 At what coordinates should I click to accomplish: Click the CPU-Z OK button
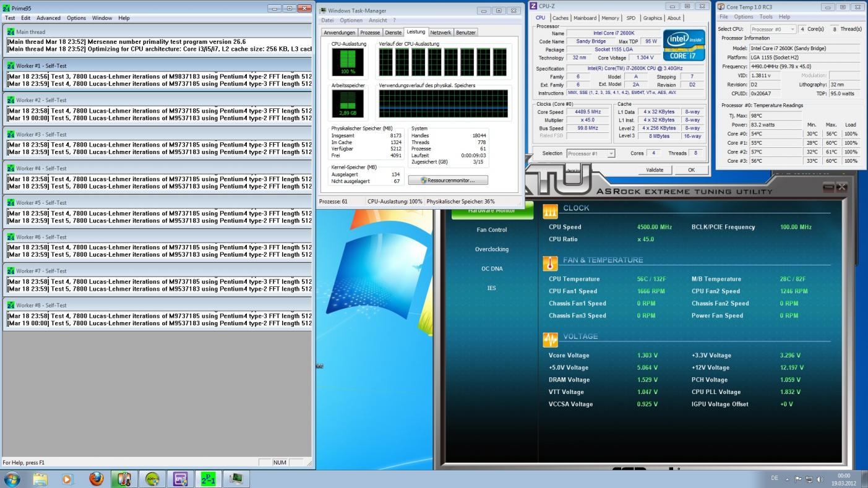691,169
